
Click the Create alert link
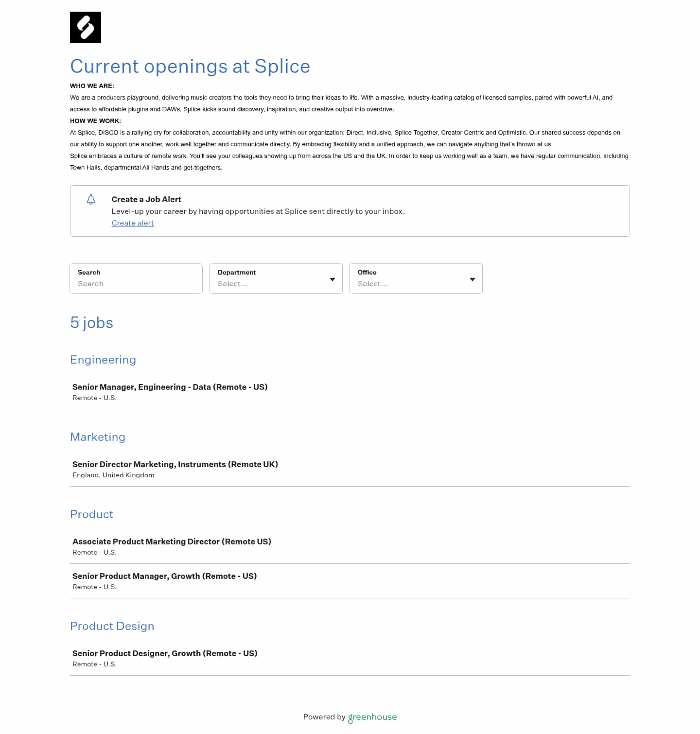[133, 223]
